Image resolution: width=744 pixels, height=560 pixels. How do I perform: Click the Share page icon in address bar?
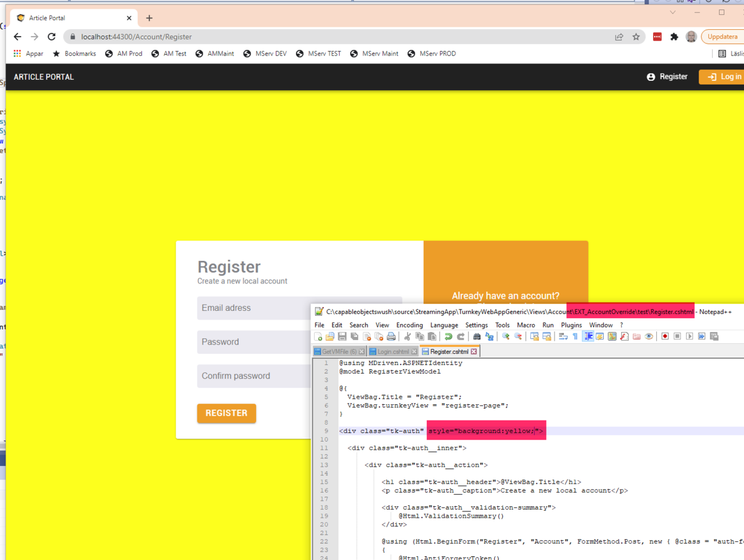coord(619,37)
